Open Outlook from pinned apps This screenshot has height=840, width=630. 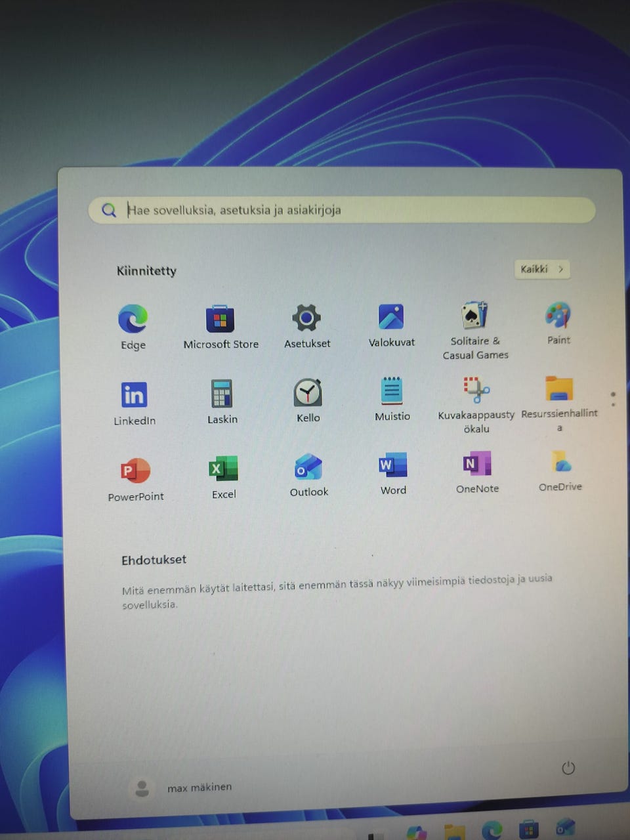(308, 476)
